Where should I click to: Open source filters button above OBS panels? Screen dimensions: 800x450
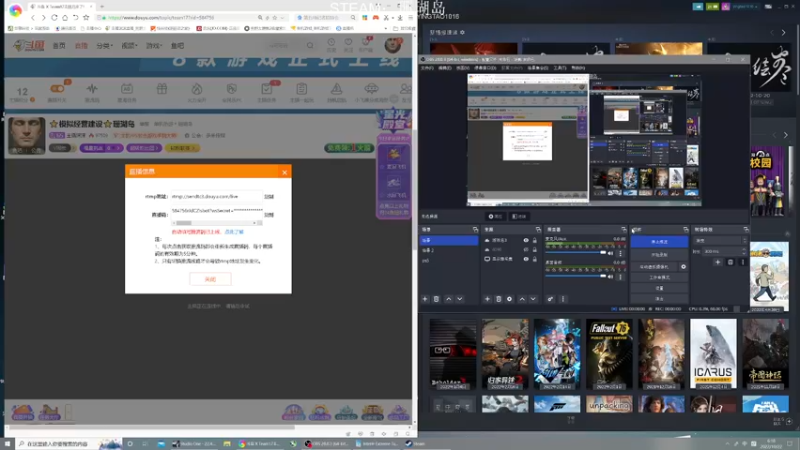(519, 216)
